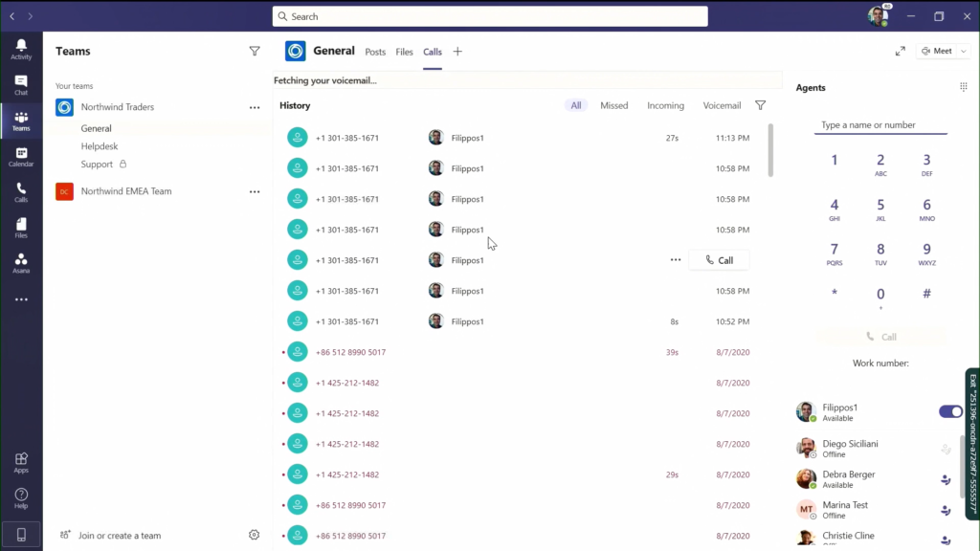
Task: Select the Teams icon in sidebar
Action: pyautogui.click(x=21, y=121)
